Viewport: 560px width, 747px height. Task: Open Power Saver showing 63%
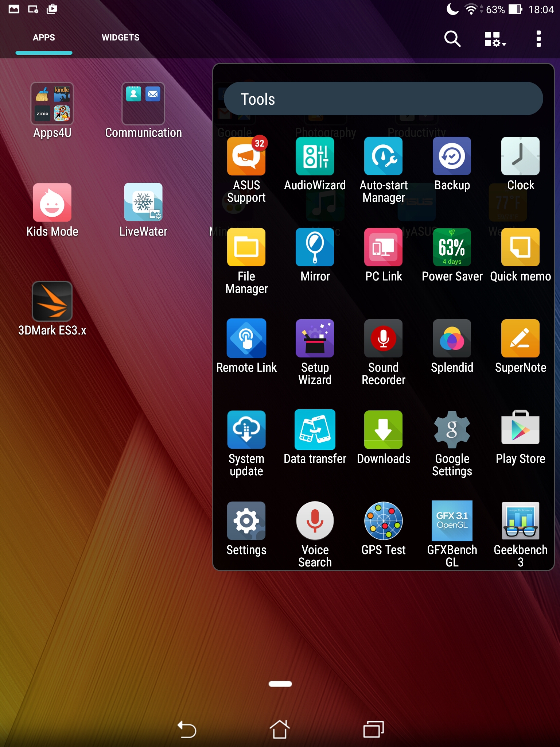point(452,247)
